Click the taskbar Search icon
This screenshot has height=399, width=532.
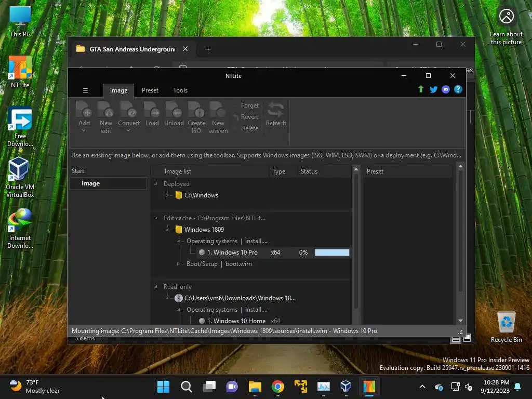tap(186, 387)
